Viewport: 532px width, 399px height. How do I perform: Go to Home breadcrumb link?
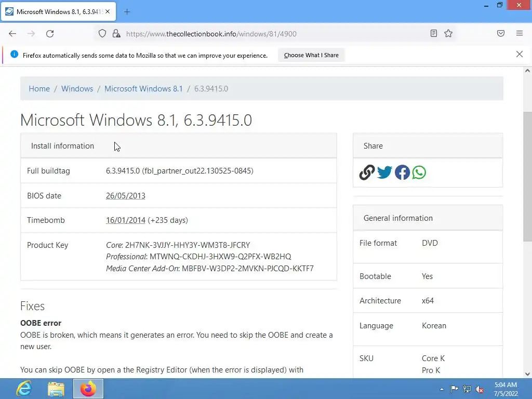click(x=39, y=88)
